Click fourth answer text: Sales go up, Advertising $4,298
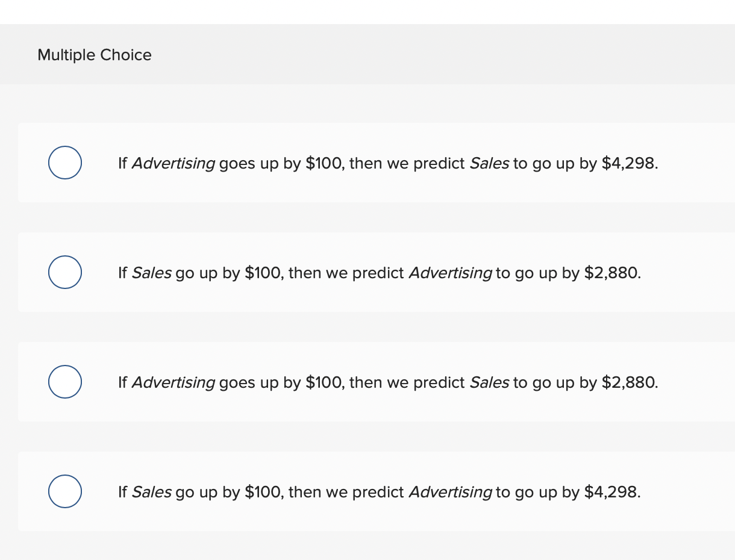The image size is (735, 560). (380, 493)
